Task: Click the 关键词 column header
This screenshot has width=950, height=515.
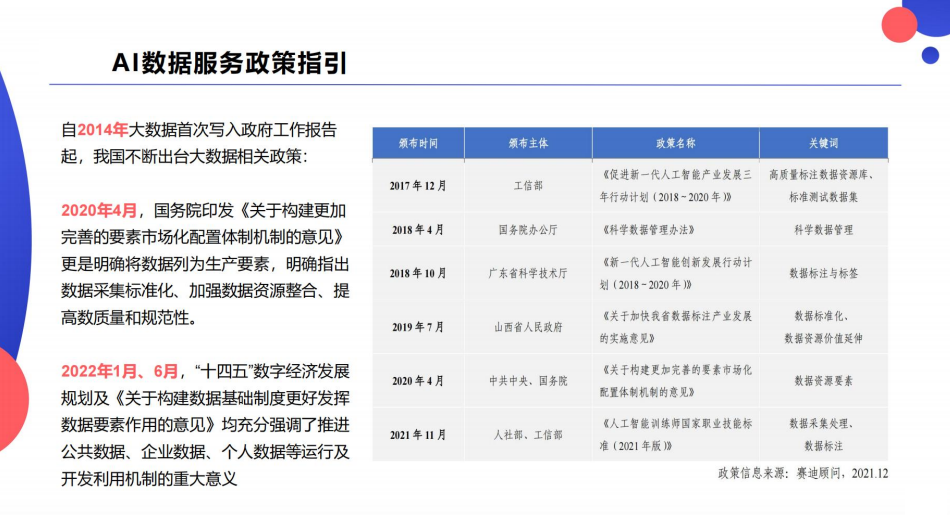Action: pyautogui.click(x=823, y=144)
